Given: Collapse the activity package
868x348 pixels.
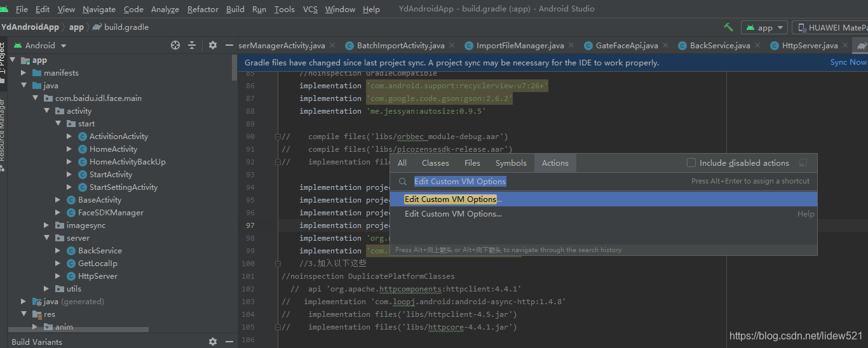Looking at the screenshot, I should coord(46,111).
